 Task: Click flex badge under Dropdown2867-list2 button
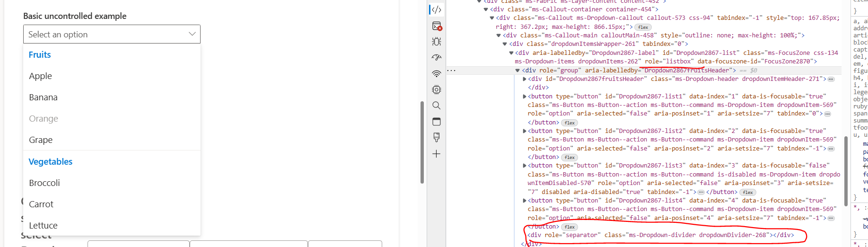click(569, 157)
